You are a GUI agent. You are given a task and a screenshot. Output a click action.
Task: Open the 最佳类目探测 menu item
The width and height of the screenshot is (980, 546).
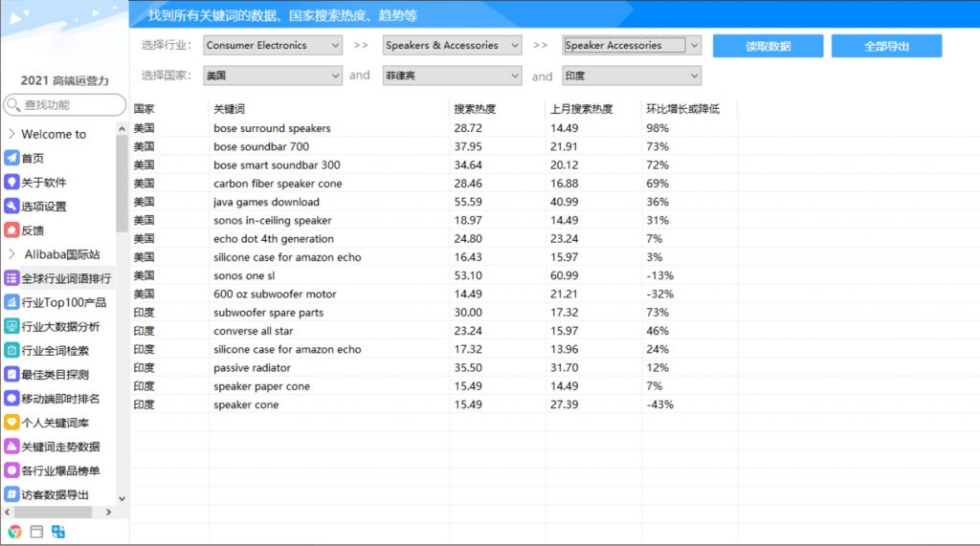click(x=55, y=374)
